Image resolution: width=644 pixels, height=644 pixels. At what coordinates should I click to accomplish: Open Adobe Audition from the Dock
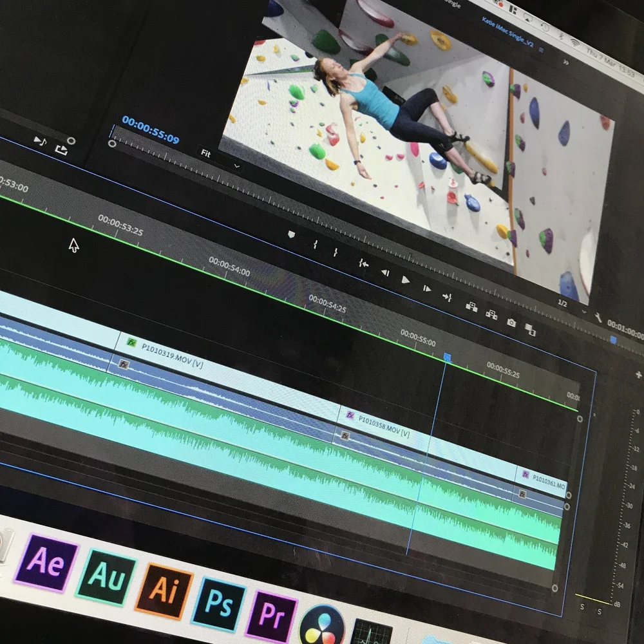coord(106,577)
